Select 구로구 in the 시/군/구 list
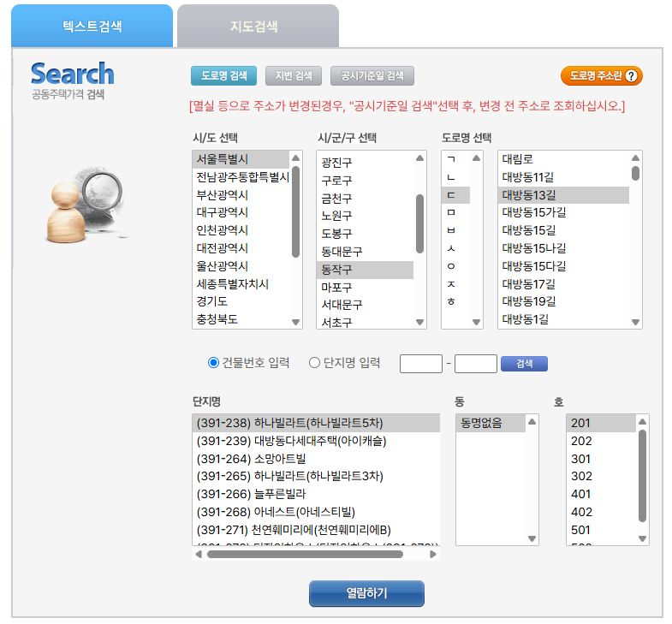The image size is (672, 624). pos(366,181)
